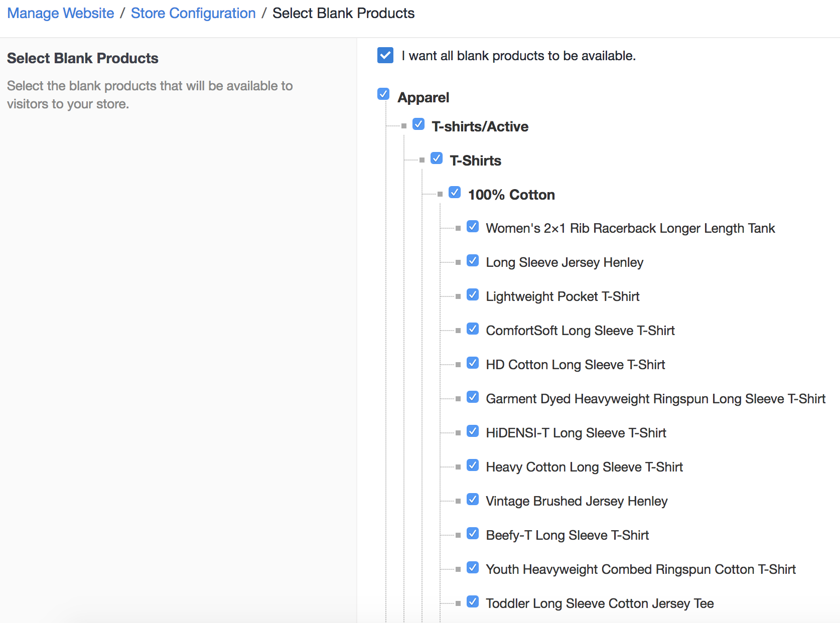Image resolution: width=840 pixels, height=623 pixels.
Task: Collapse the Apparel tree node label
Action: [x=423, y=97]
